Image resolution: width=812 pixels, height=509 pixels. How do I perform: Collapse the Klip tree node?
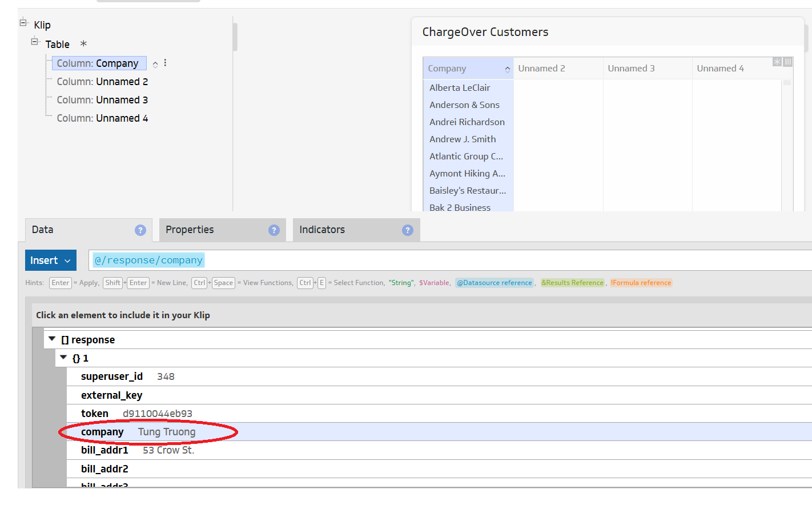coord(23,23)
